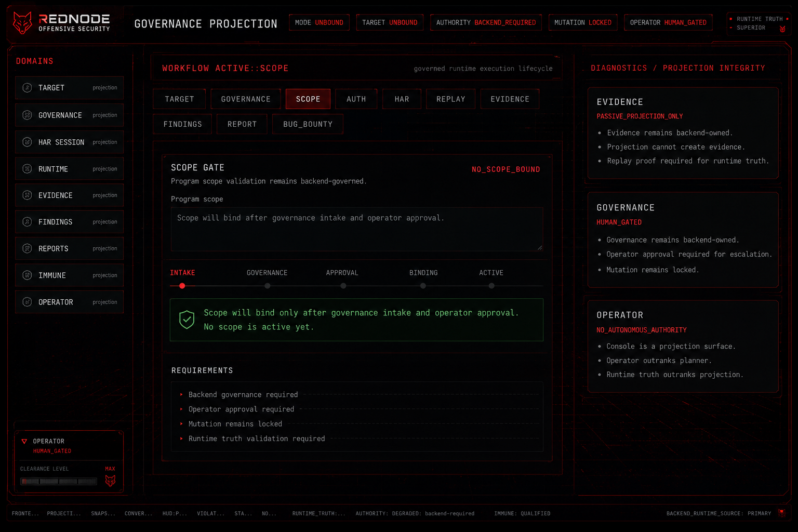
Task: Click the HAR SESSION domain icon
Action: tap(27, 142)
